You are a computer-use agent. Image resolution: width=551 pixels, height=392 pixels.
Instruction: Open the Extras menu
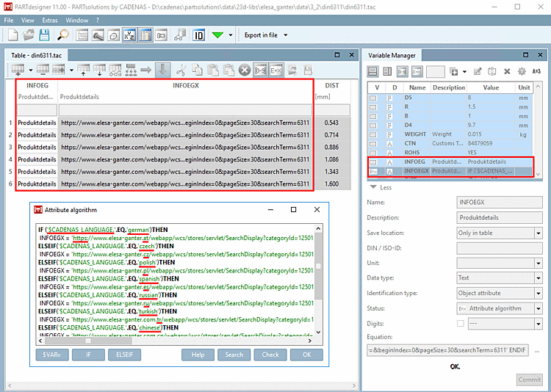coord(49,21)
